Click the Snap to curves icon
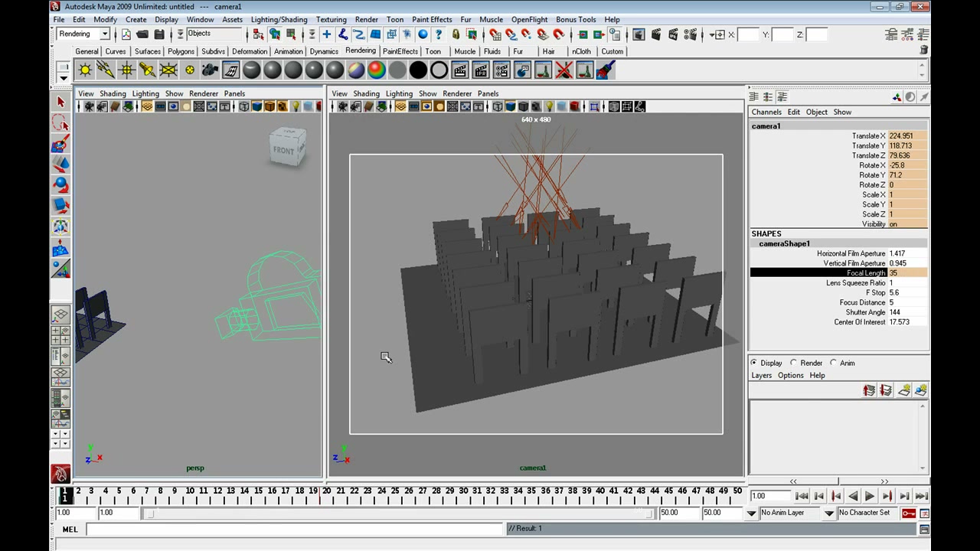The height and width of the screenshot is (551, 980). click(x=511, y=34)
